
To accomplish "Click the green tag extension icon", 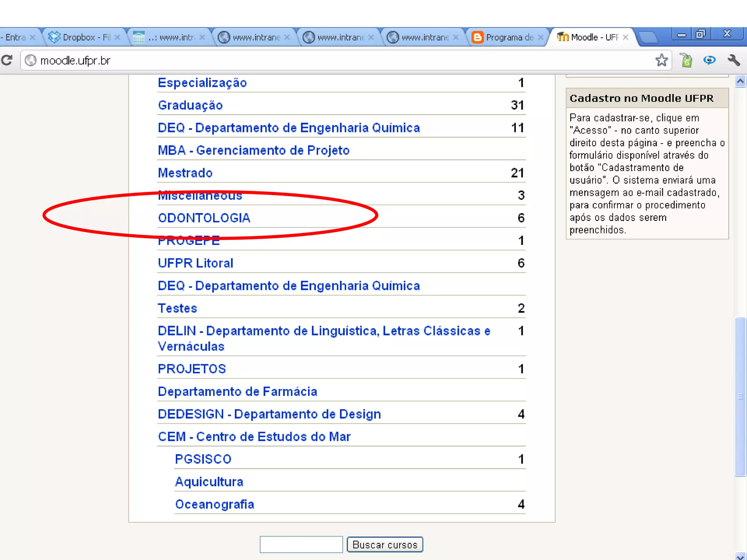I will click(686, 60).
